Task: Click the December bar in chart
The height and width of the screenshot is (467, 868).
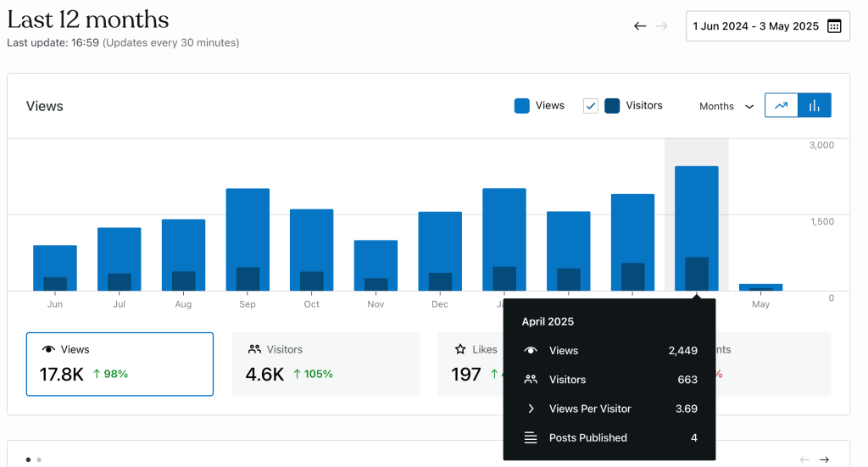Action: pyautogui.click(x=440, y=251)
